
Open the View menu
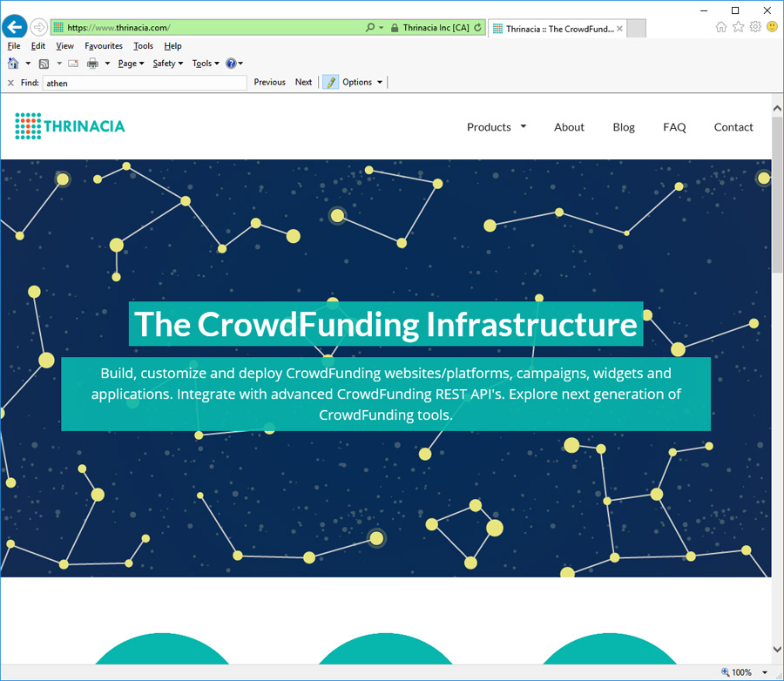click(x=65, y=46)
